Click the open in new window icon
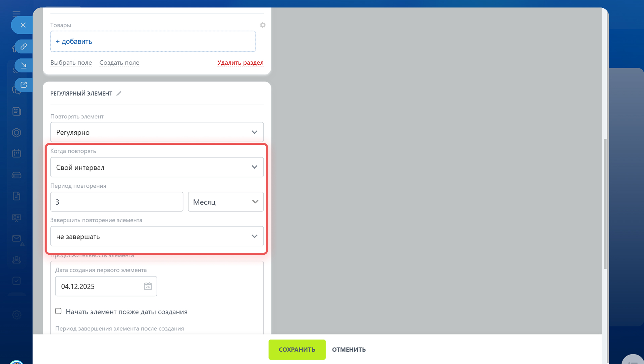Screen dimensions: 644x364 click(x=23, y=85)
